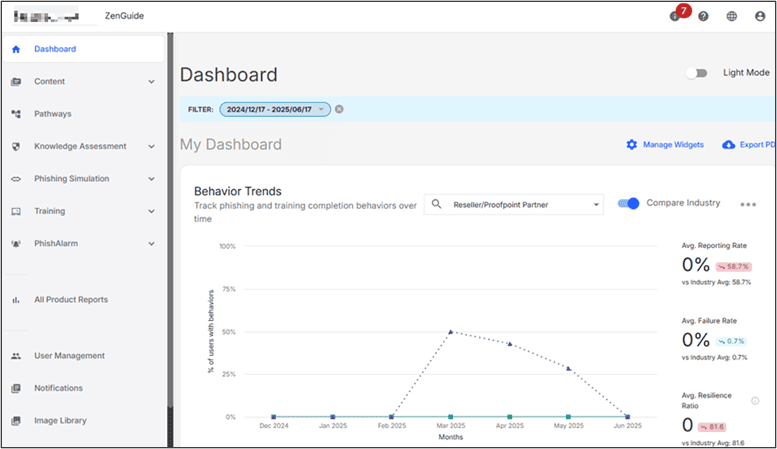
Task: Open the user account profile icon
Action: [759, 16]
